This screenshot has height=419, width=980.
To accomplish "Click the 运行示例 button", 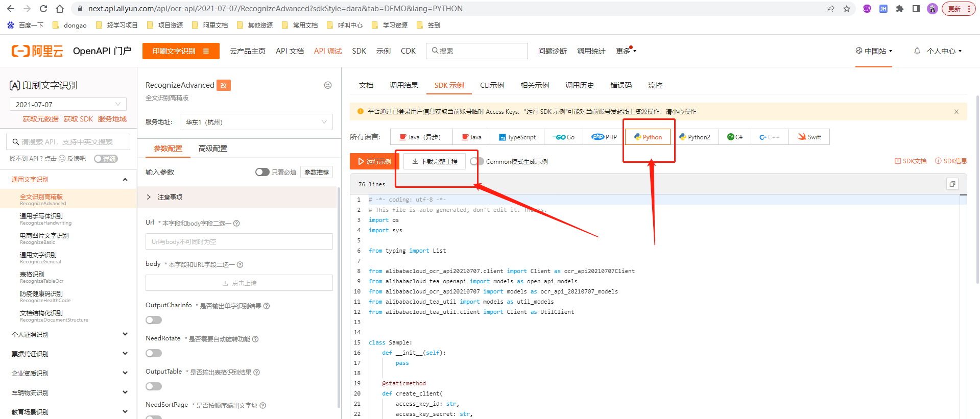I will pos(374,161).
